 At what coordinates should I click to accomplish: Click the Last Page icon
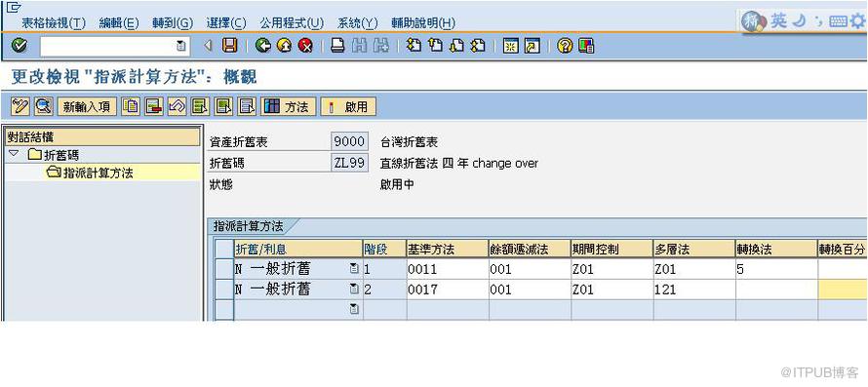(x=478, y=46)
